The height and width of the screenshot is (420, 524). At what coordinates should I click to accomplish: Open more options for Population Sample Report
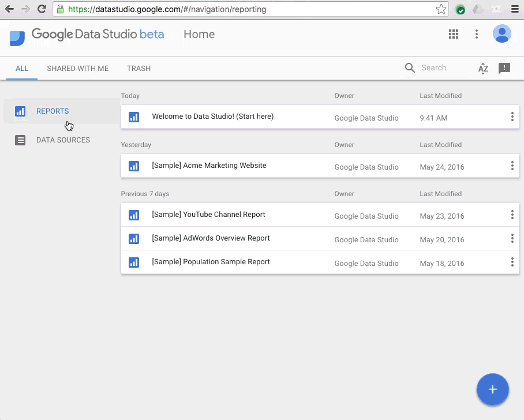(512, 262)
